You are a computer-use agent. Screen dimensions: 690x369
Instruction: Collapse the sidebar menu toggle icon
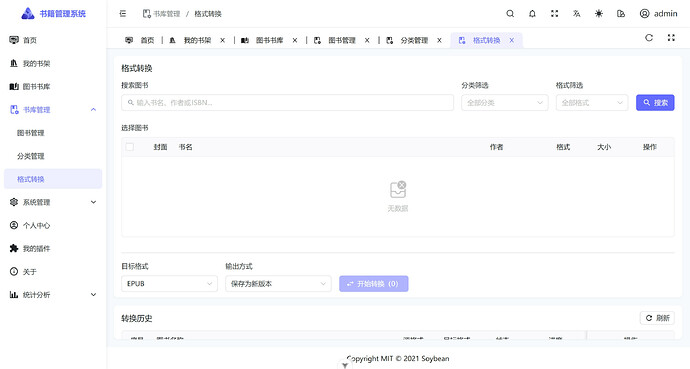click(x=123, y=14)
